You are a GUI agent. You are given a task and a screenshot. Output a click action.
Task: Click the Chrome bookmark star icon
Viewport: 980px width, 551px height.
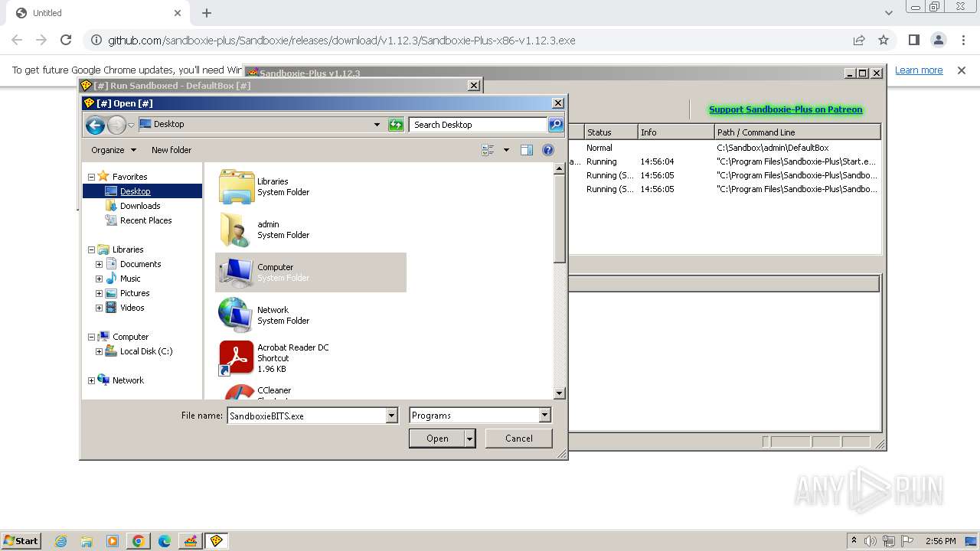[x=884, y=40]
